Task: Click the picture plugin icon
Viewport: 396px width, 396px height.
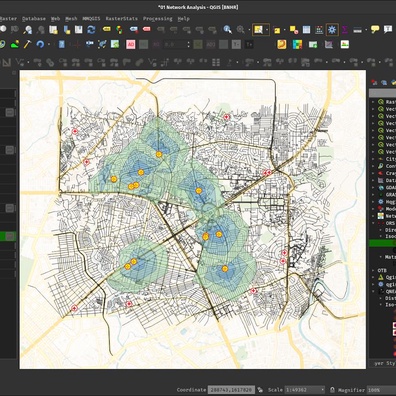Action: (x=345, y=44)
